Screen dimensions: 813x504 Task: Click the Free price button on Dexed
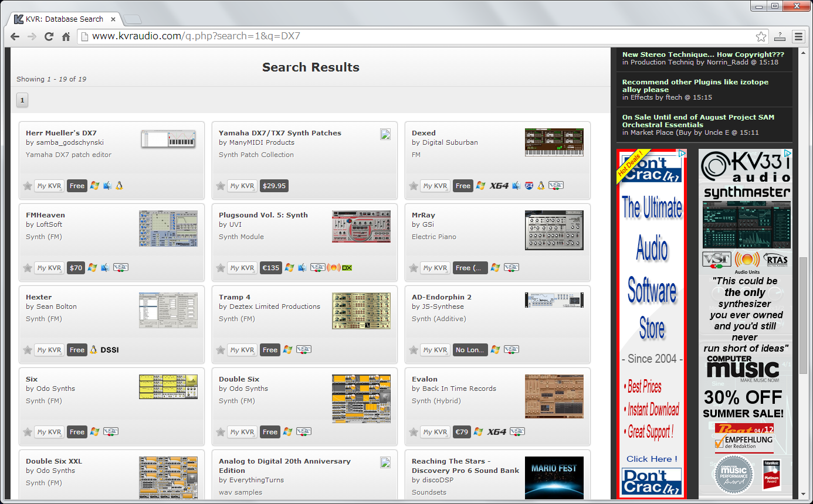coord(463,186)
